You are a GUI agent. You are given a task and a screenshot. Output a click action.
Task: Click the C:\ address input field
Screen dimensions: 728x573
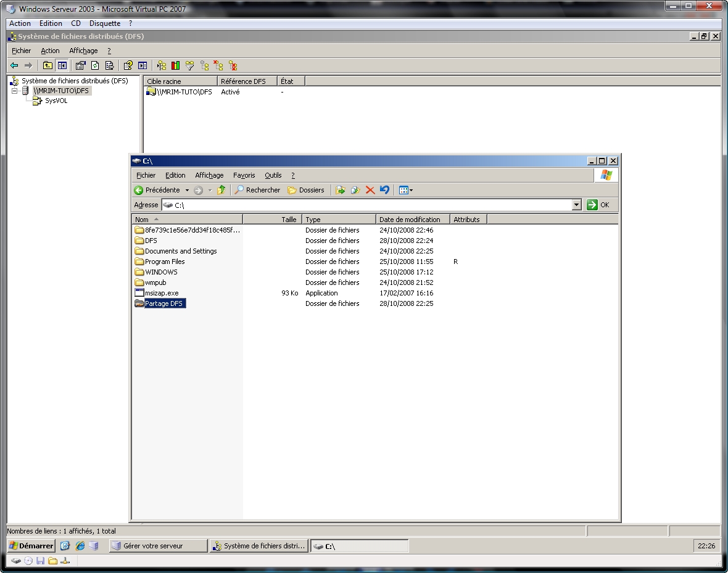367,205
